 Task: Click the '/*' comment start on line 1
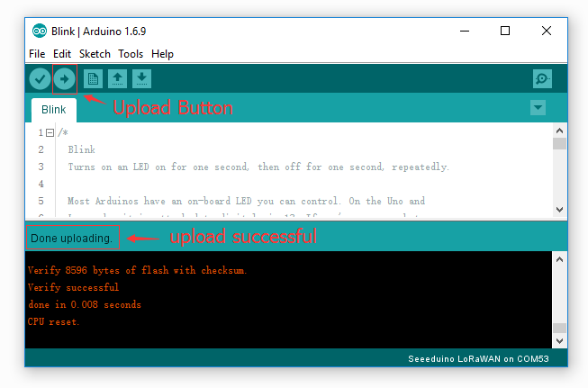[63, 132]
